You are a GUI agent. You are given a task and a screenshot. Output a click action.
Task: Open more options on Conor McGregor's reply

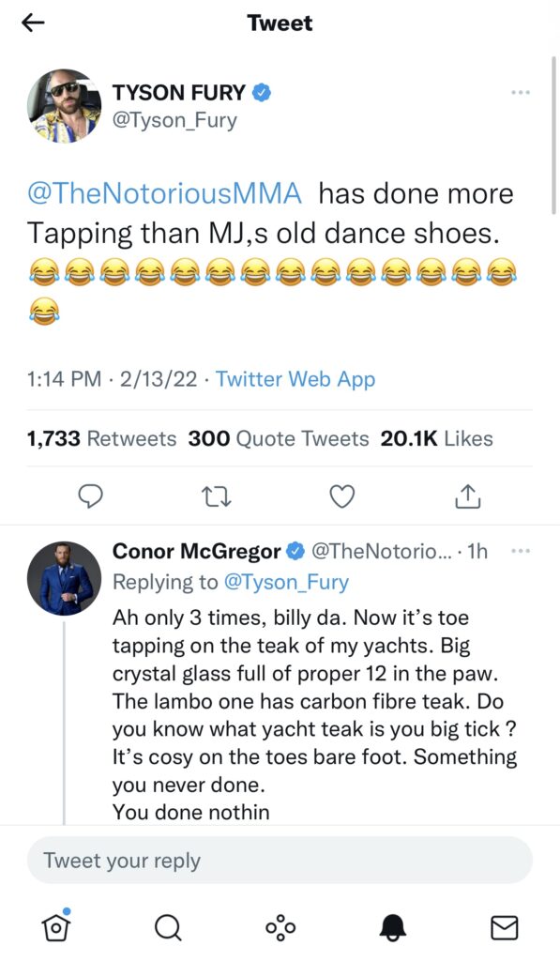point(521,551)
